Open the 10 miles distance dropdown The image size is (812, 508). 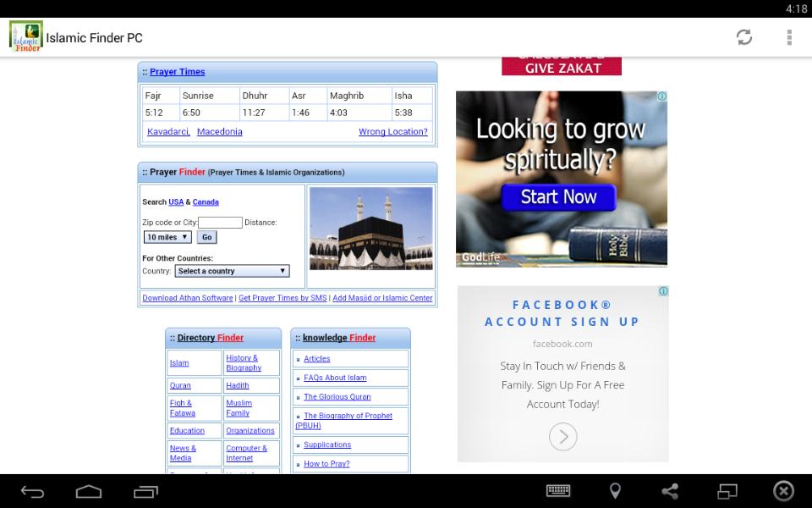(167, 237)
